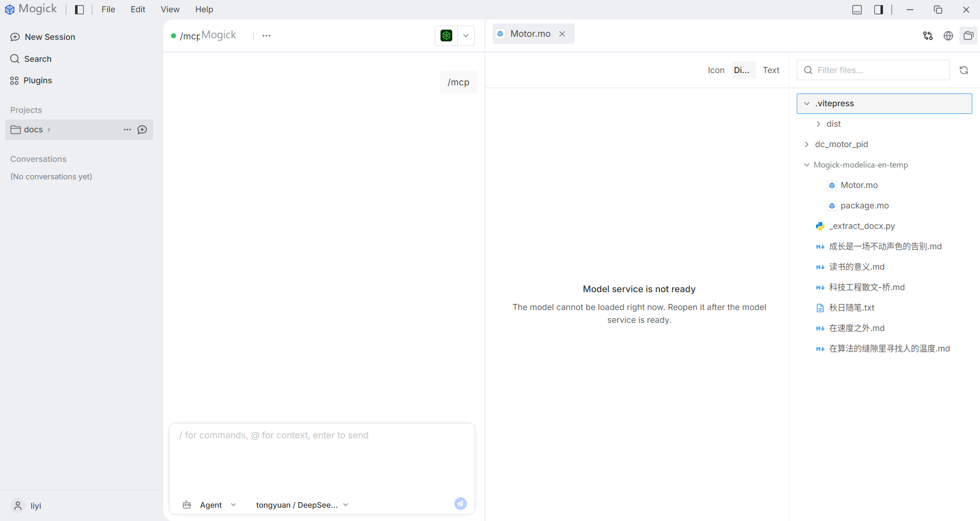
Task: Open the Edit menu
Action: click(138, 10)
